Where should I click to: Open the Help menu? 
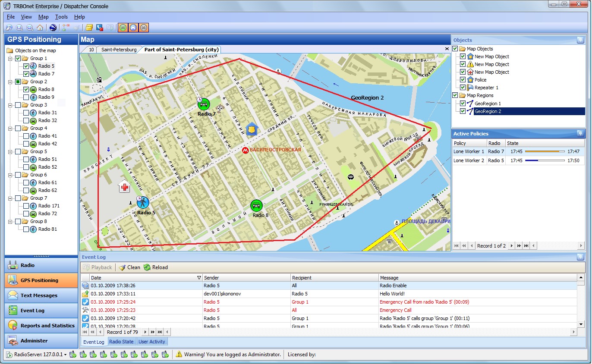pos(79,17)
